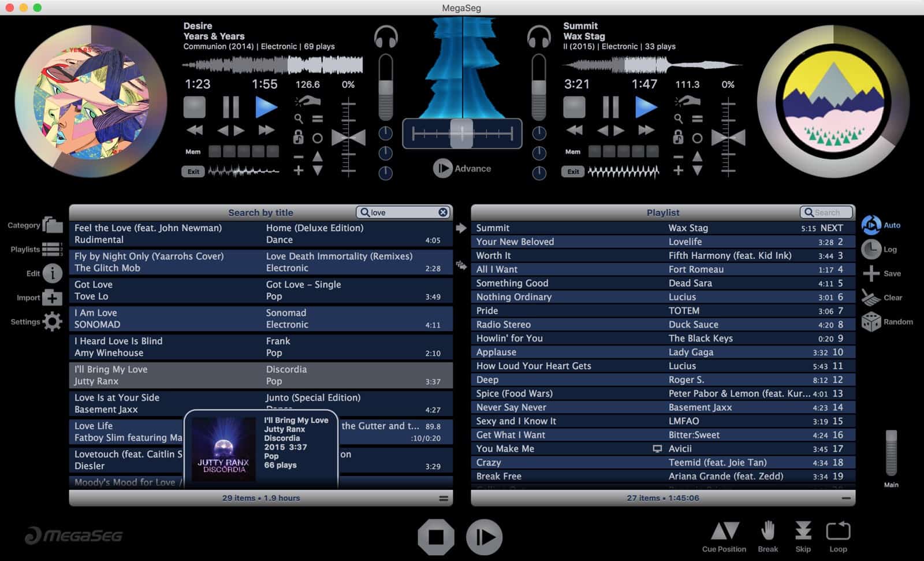Pause the left deck playing Desire
Viewport: 924px width, 561px height.
[x=230, y=107]
